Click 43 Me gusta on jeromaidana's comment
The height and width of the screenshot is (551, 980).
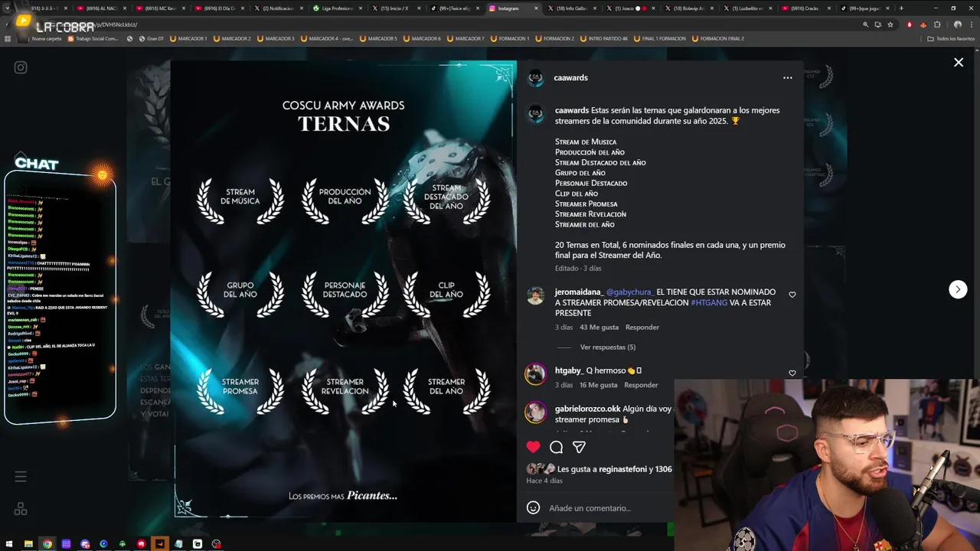coord(599,328)
